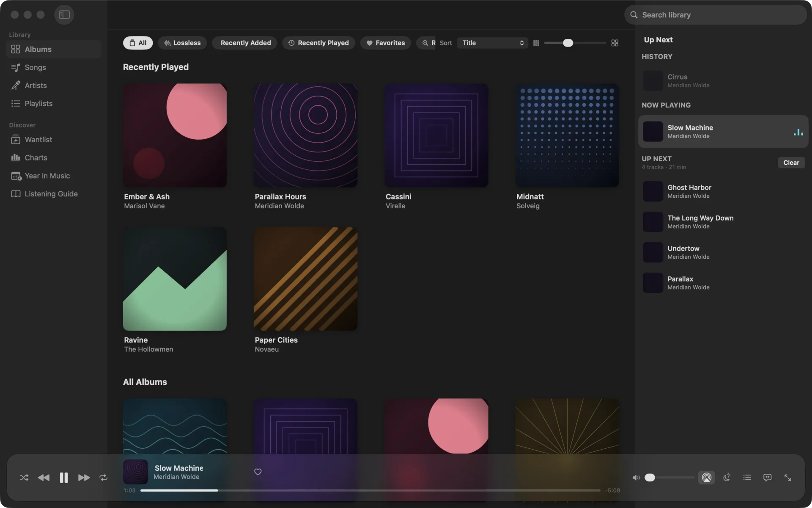This screenshot has height=508, width=812.
Task: Open Playlists in the sidebar
Action: click(x=54, y=103)
